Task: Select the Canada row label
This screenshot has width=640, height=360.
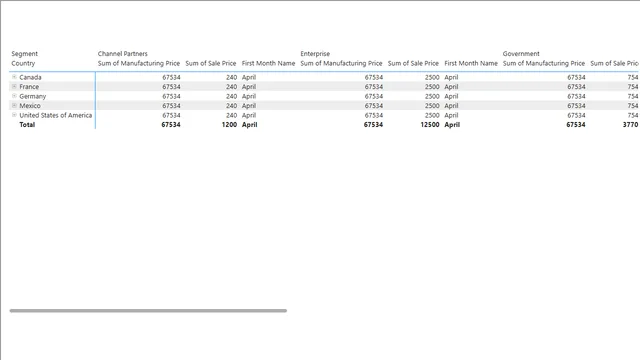Action: click(30, 77)
